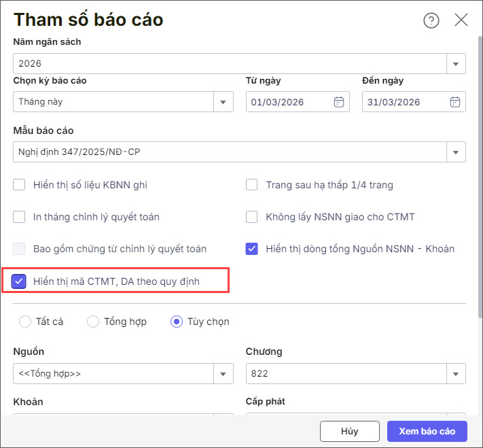Open calendar picker for Đến ngày
Screen dimensions: 483x448
(x=455, y=103)
